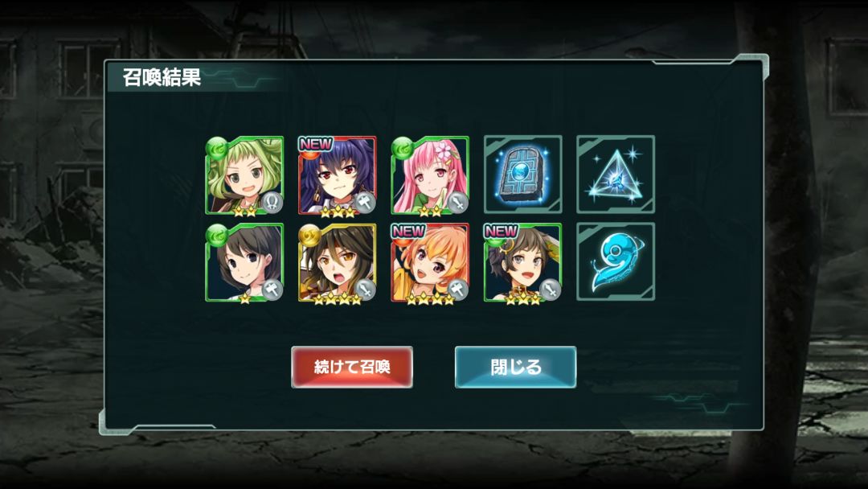Viewport: 868px width, 489px height.
Task: Select the short black-haired one-star character
Action: point(244,262)
